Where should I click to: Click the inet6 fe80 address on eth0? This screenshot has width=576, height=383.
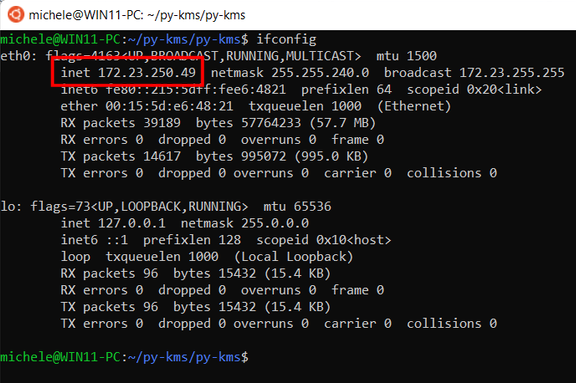(x=173, y=89)
